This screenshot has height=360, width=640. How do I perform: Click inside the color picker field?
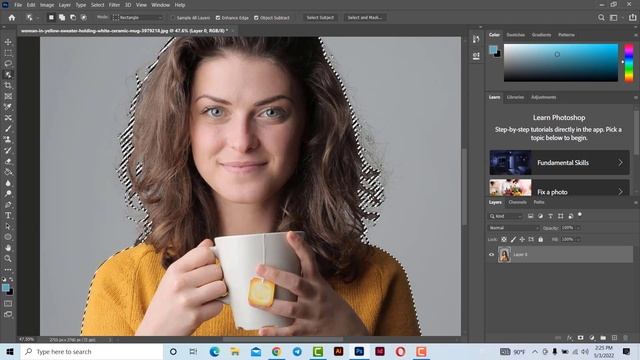(561, 63)
